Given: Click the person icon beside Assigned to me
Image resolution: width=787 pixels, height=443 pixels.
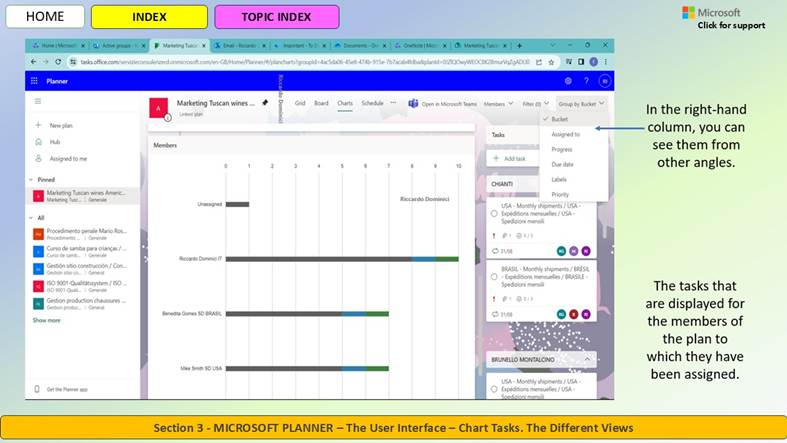Looking at the screenshot, I should (38, 159).
